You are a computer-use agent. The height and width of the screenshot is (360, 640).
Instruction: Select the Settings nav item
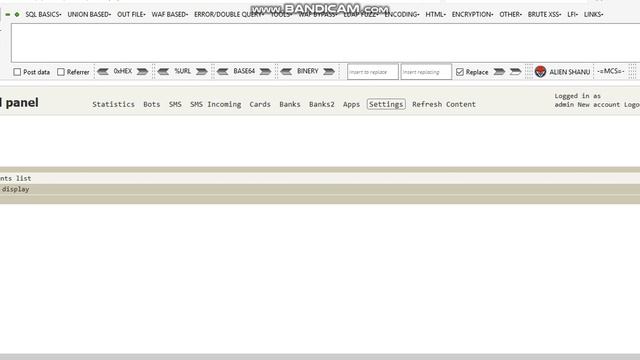[x=386, y=104]
